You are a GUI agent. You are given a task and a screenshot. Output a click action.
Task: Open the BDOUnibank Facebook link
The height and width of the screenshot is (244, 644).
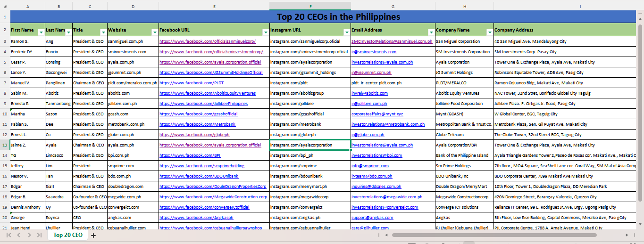tap(199, 176)
